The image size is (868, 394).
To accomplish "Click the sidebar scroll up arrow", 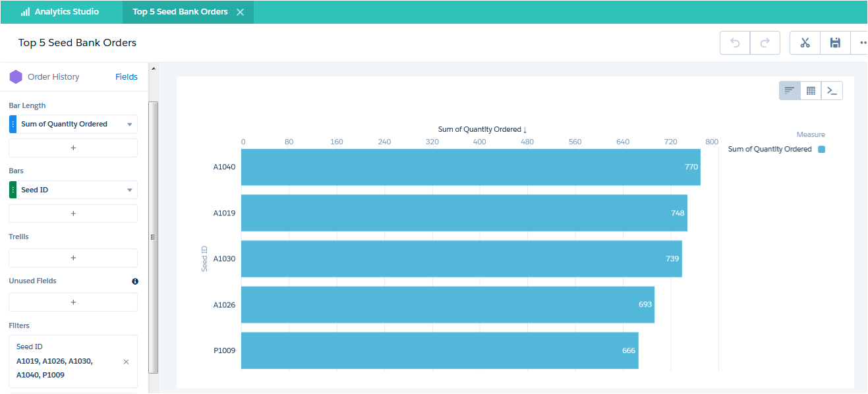I will [154, 68].
